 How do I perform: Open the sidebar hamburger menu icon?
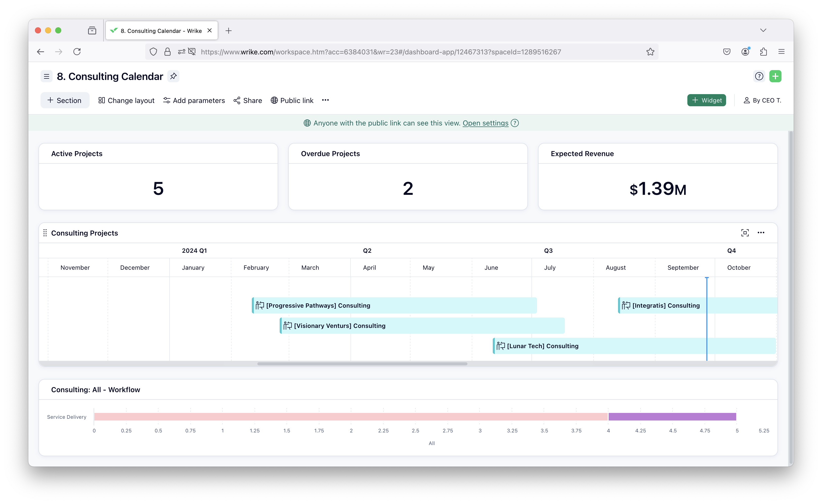(x=46, y=76)
